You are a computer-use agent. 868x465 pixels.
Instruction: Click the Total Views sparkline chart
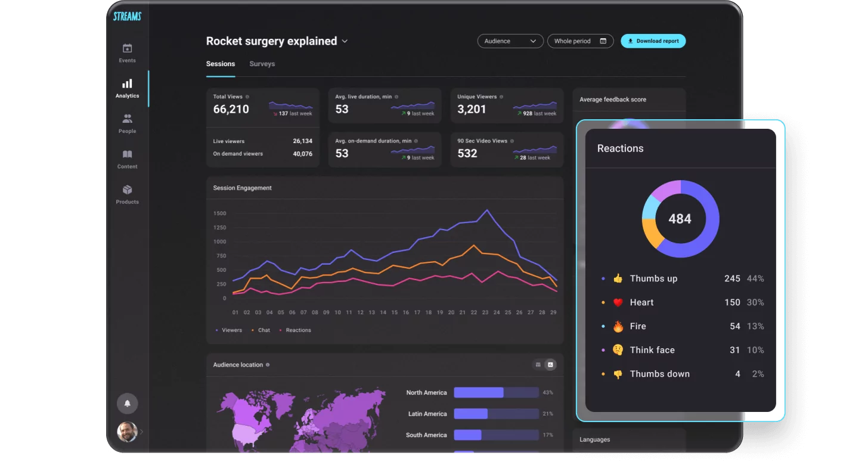click(x=290, y=105)
